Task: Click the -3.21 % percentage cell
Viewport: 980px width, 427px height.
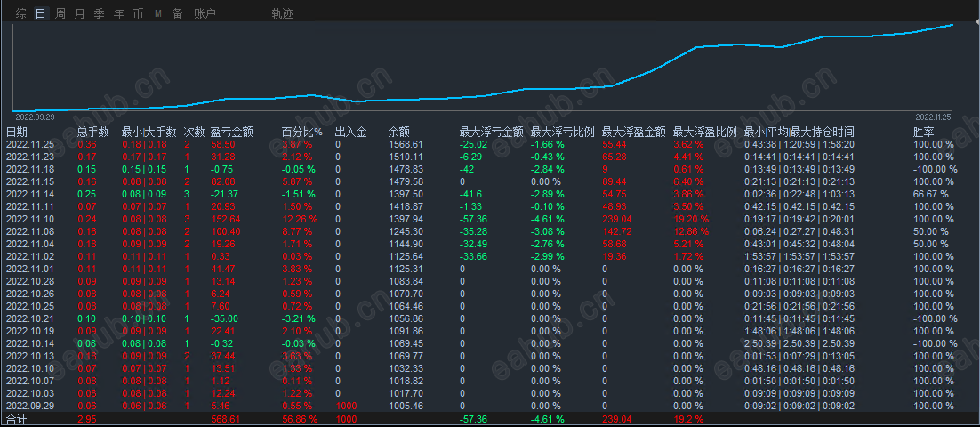Action: (x=298, y=318)
